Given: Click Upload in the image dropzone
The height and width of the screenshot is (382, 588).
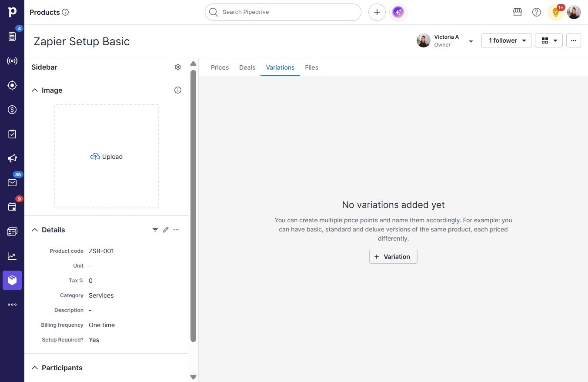Looking at the screenshot, I should [x=107, y=157].
